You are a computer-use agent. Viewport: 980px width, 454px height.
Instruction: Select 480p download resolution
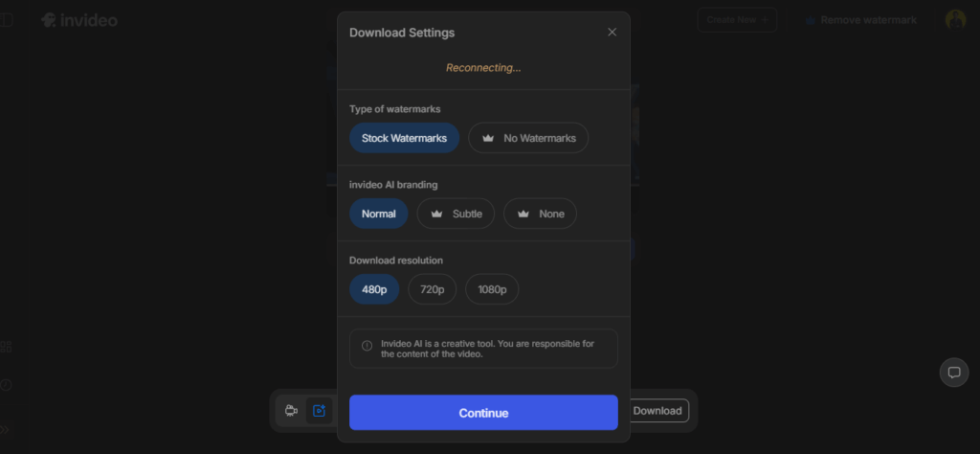click(374, 289)
